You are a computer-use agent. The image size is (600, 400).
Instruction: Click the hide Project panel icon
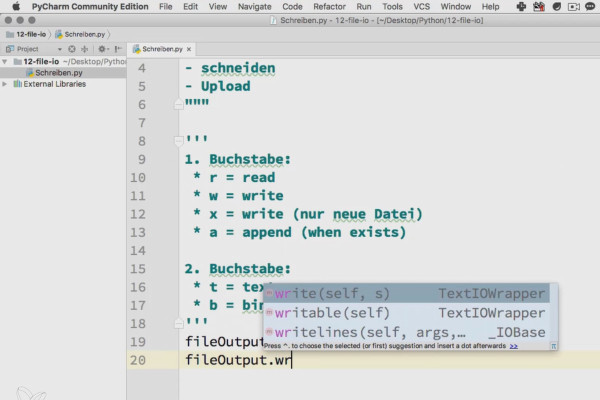pyautogui.click(x=118, y=49)
